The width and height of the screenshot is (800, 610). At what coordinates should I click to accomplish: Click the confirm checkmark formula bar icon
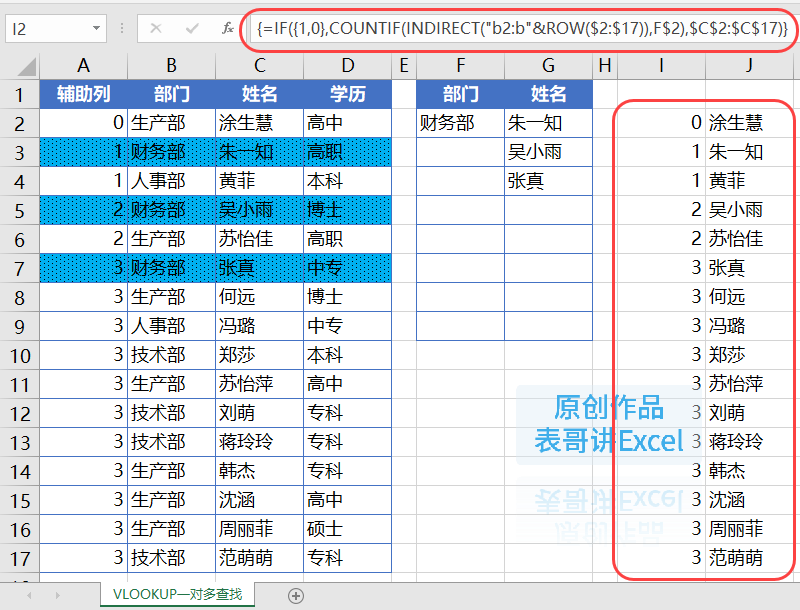click(x=192, y=28)
